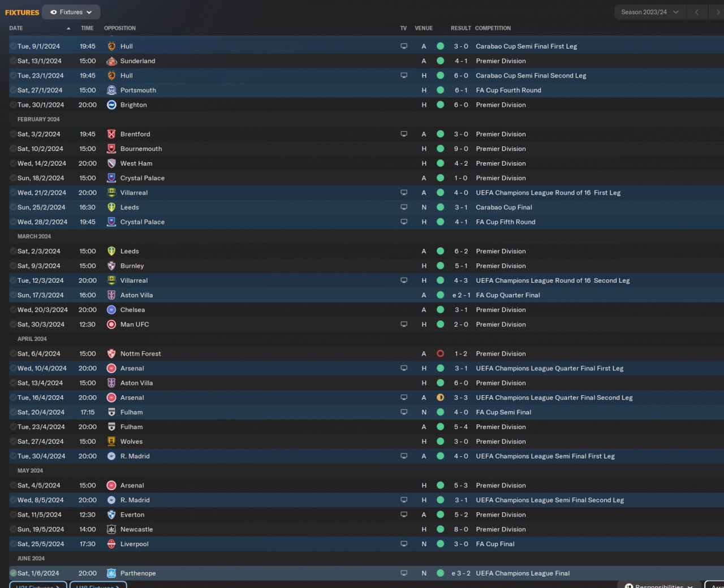
Task: Click 'Carabao Cup Semi Final First Leg' text
Action: pos(527,46)
